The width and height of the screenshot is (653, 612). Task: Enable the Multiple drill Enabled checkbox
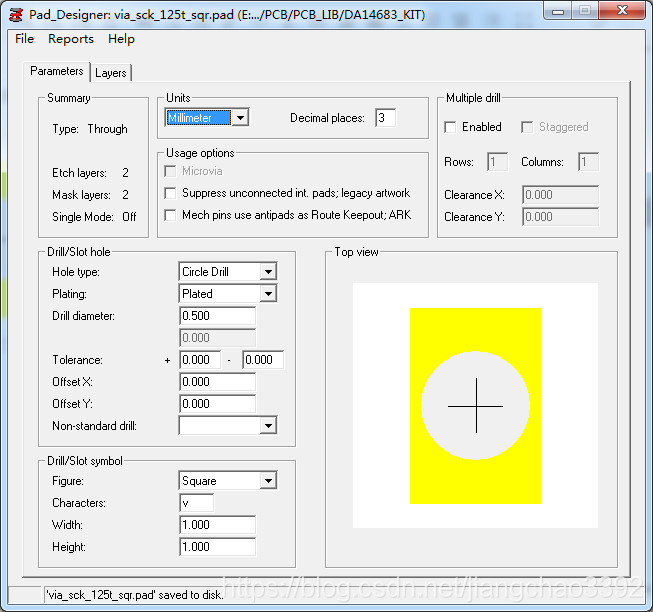451,127
